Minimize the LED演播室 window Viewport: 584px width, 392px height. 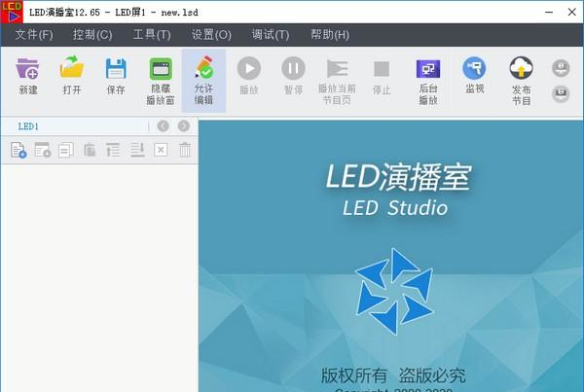[x=549, y=12]
